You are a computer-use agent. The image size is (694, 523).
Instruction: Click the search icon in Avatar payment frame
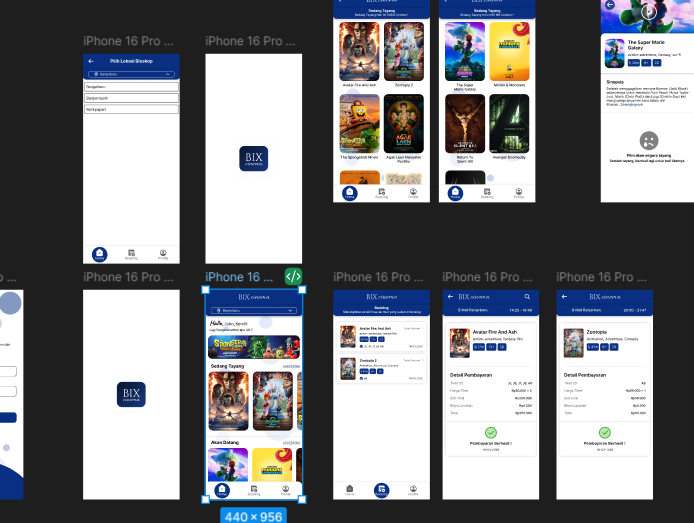tap(528, 297)
